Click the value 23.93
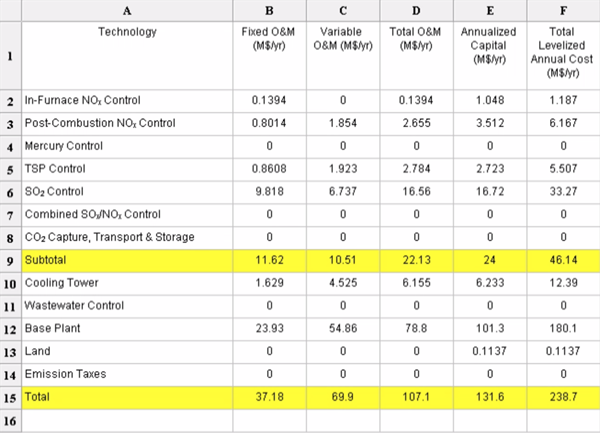The width and height of the screenshot is (600, 433). (269, 329)
